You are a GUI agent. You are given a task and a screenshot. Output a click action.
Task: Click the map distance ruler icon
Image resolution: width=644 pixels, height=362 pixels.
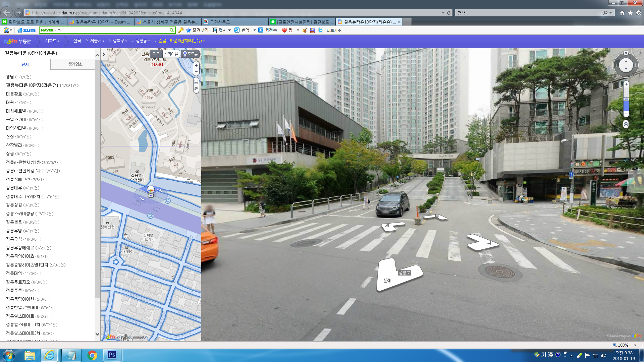pos(196,82)
